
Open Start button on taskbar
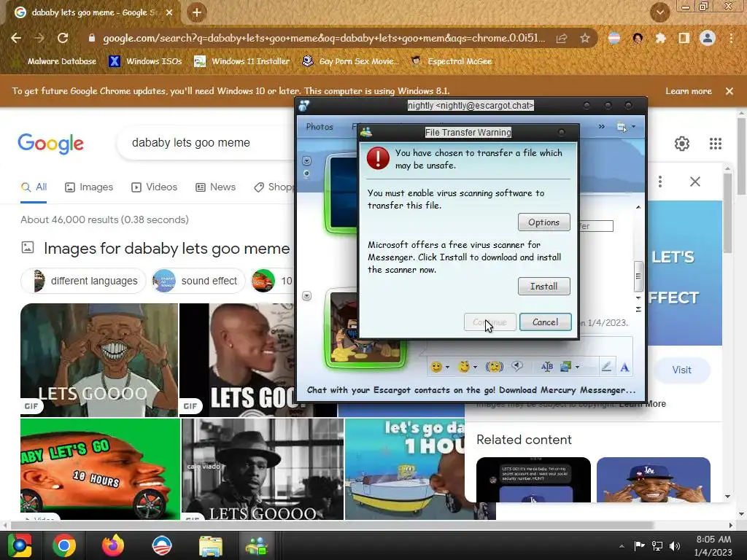[20, 545]
